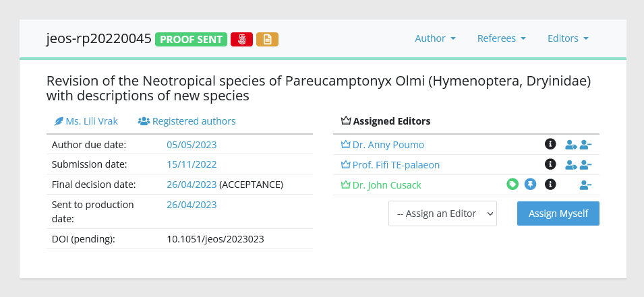Viewport: 644px width, 297px height.
Task: Open the Assign an Editor select box
Action: click(443, 213)
